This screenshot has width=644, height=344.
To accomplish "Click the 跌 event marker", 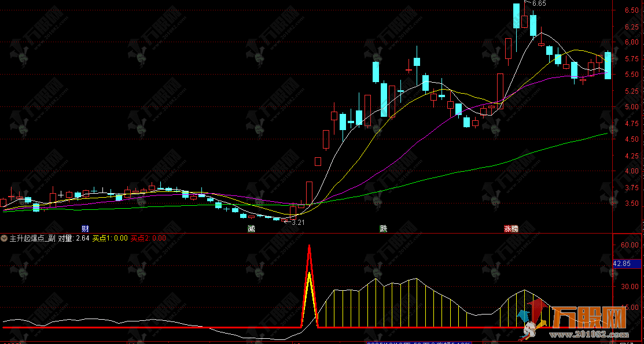I will (382, 228).
